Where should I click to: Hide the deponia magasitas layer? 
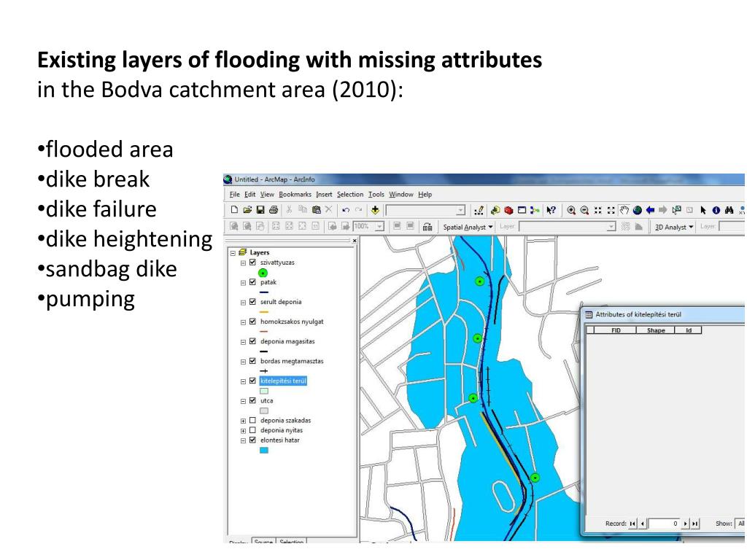(252, 341)
